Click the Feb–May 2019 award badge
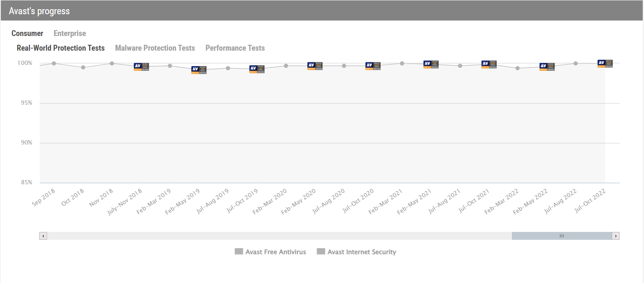Image resolution: width=644 pixels, height=283 pixels. pyautogui.click(x=199, y=70)
